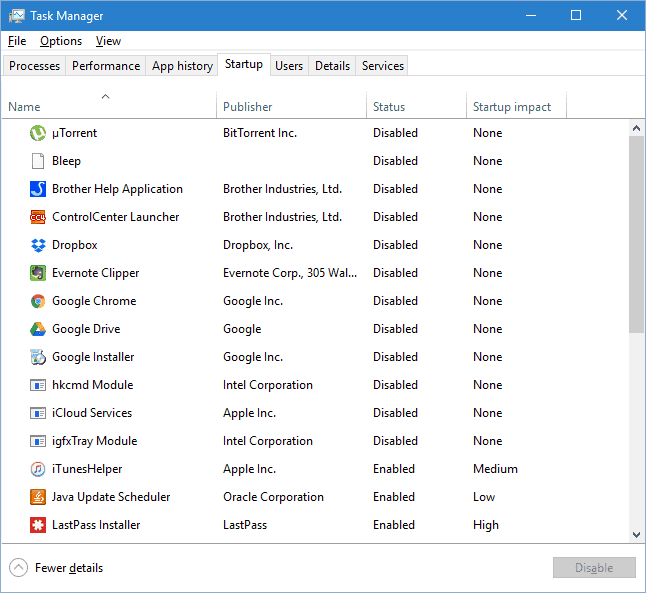Click the Java Update Scheduler icon
646x593 pixels.
coord(38,497)
